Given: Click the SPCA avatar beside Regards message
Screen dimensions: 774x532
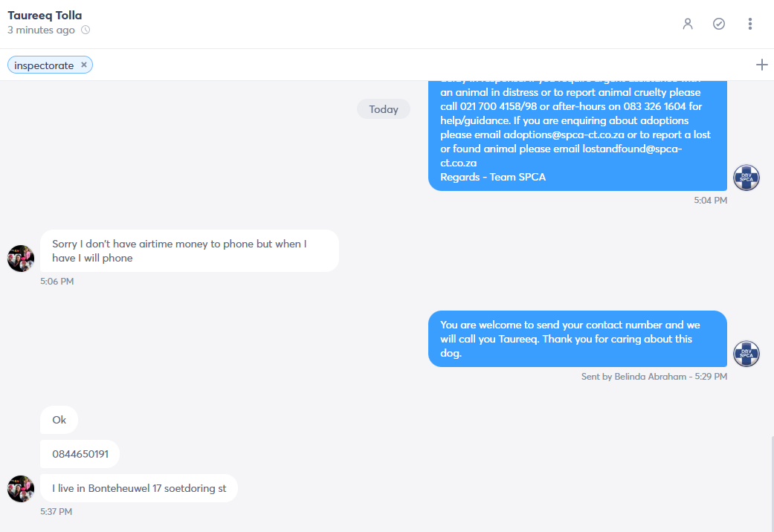Looking at the screenshot, I should click(746, 178).
